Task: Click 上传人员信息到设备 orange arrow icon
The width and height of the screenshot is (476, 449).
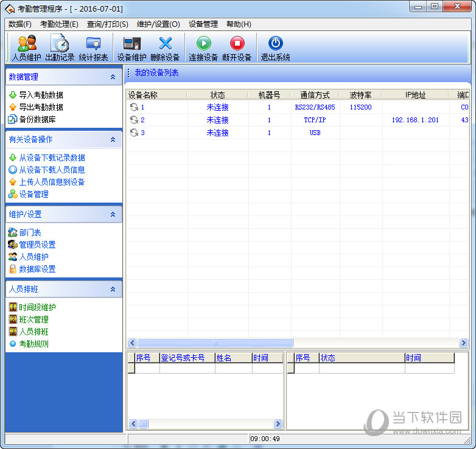Action: pyautogui.click(x=13, y=182)
